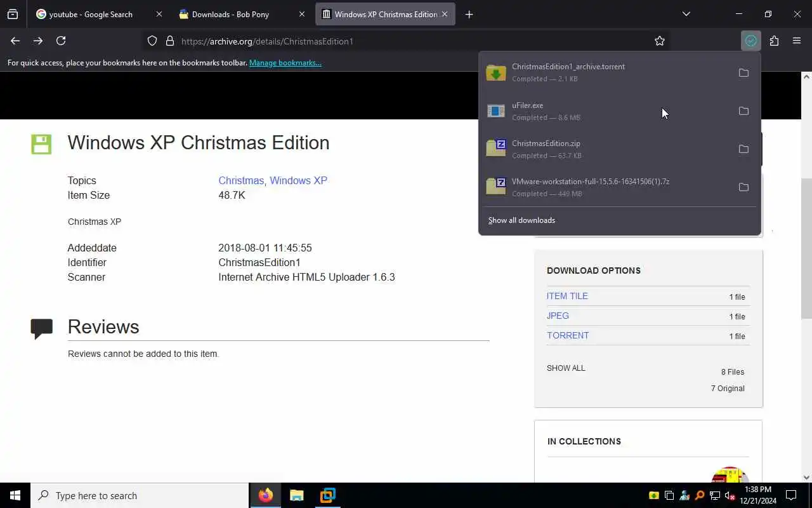This screenshot has width=812, height=508.
Task: Click the scrollbar down arrow
Action: point(806,478)
